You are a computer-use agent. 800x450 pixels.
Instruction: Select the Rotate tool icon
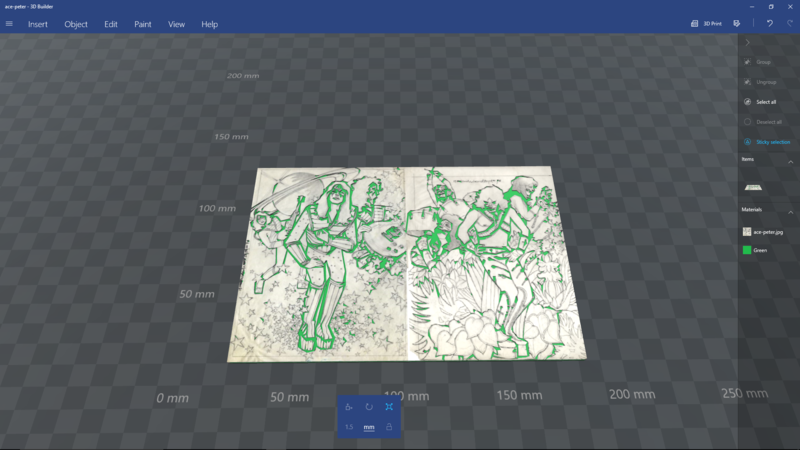[369, 407]
